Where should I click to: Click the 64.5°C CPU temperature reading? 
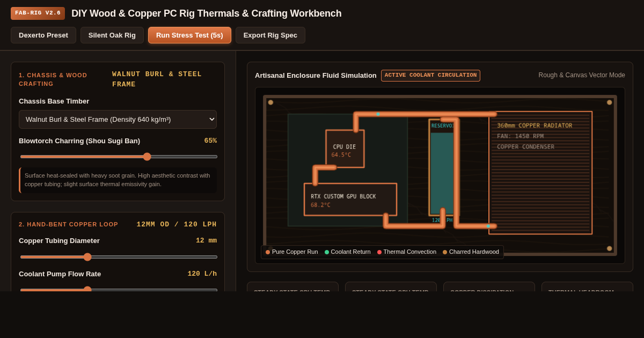coord(341,155)
